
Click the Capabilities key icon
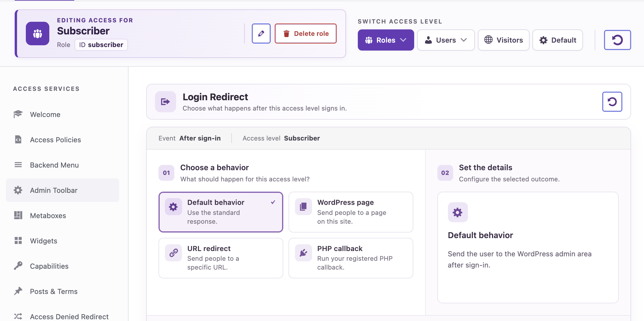click(x=18, y=266)
